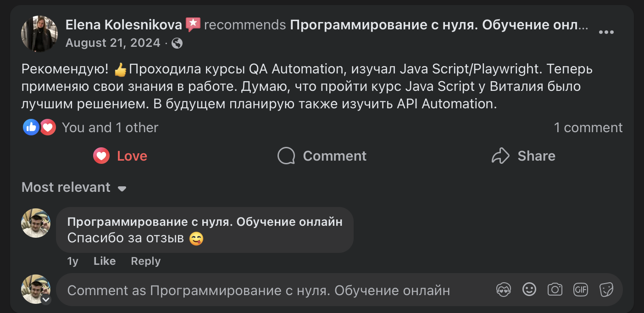The height and width of the screenshot is (313, 644).
Task: Expand the globe privacy indicator
Action: [x=177, y=43]
